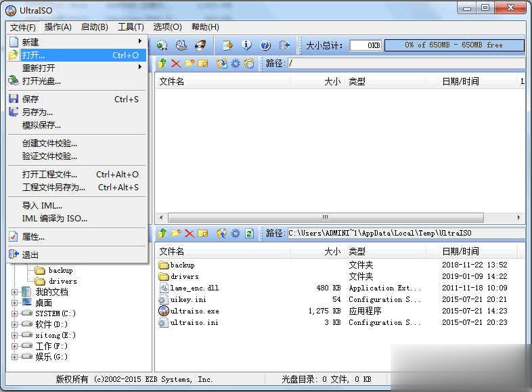Open the 选项(O) menu
Viewport: 532px width, 392px height.
(x=167, y=27)
